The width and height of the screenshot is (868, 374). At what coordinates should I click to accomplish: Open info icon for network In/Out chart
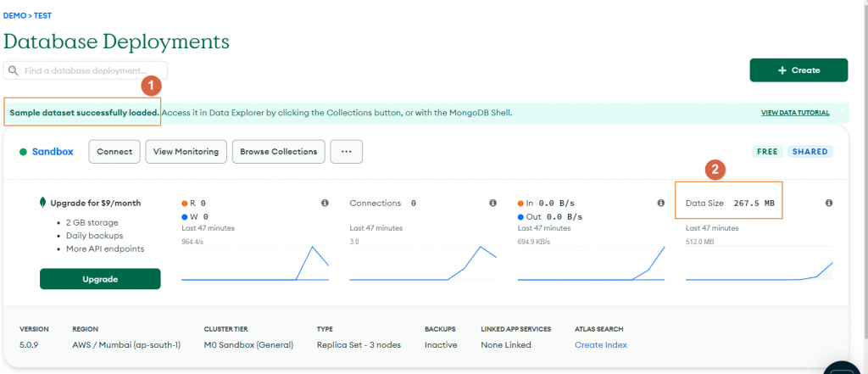(660, 204)
